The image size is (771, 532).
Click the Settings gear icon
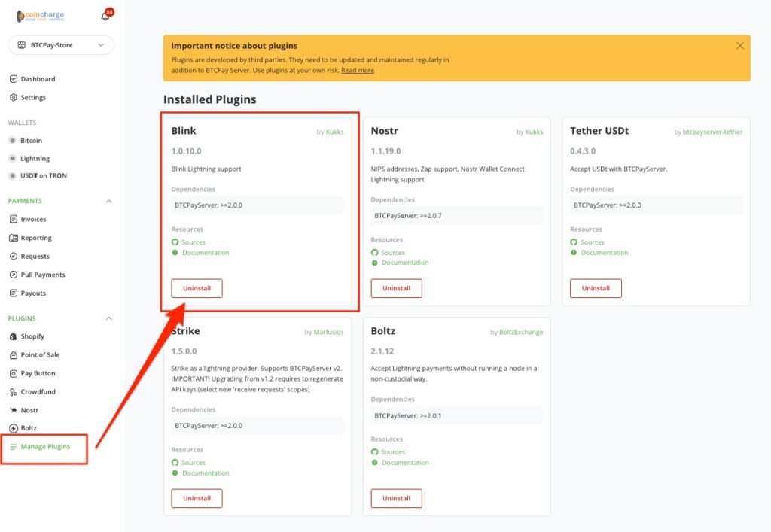point(14,97)
